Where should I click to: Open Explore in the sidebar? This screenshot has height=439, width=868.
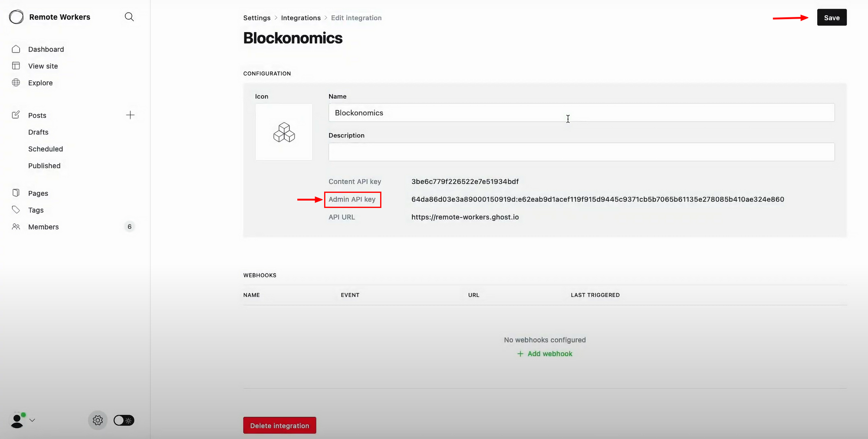coord(40,83)
